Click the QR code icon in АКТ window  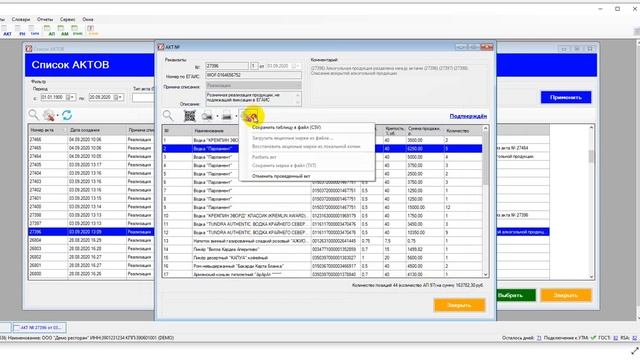190,116
